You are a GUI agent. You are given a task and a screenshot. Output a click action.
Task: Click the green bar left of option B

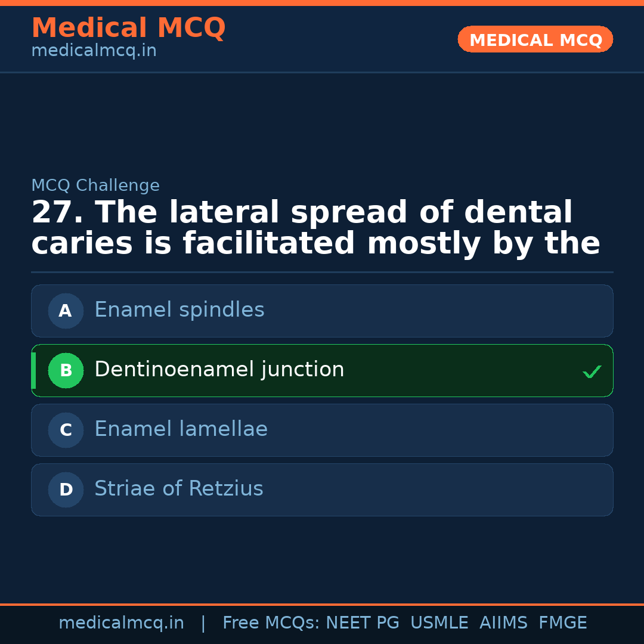point(33,370)
